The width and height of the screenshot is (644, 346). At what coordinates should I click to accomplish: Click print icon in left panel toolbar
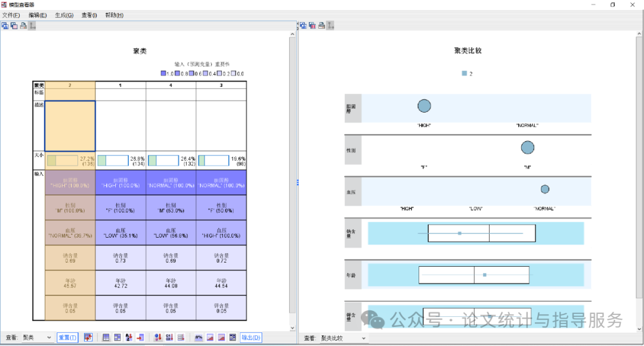[x=23, y=26]
